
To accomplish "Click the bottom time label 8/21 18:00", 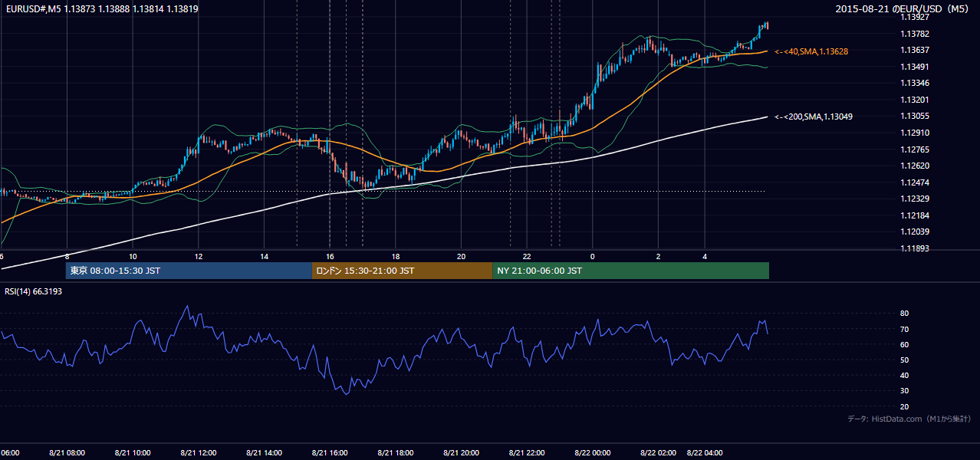I will (x=396, y=453).
